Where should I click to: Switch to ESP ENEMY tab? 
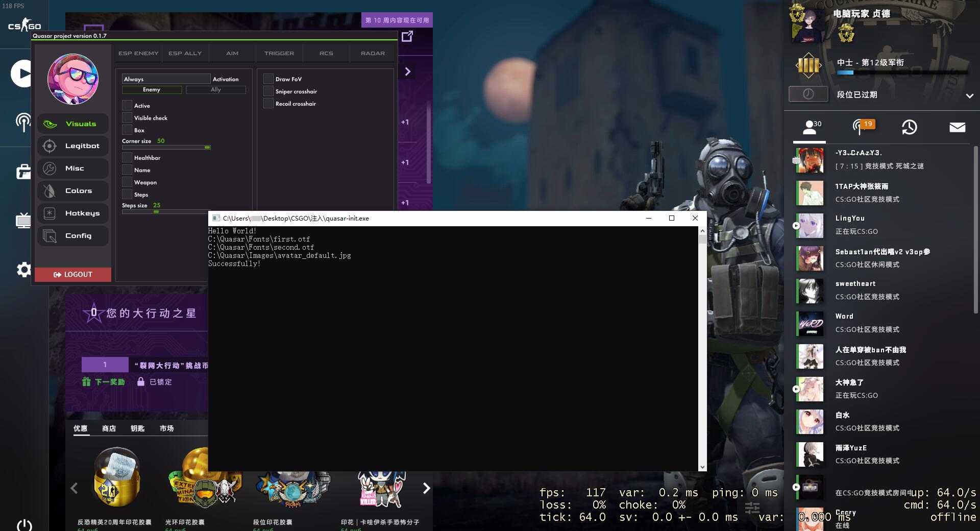pyautogui.click(x=138, y=53)
